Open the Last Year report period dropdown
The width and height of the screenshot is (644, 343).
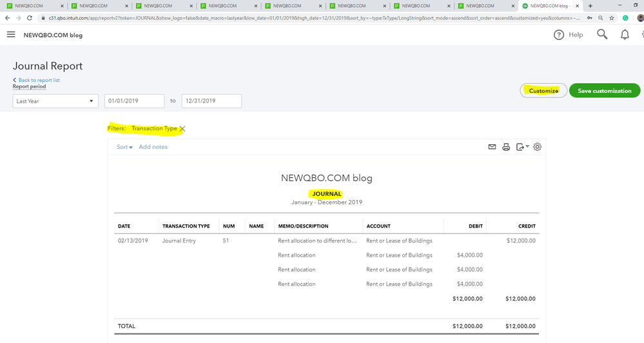[55, 101]
